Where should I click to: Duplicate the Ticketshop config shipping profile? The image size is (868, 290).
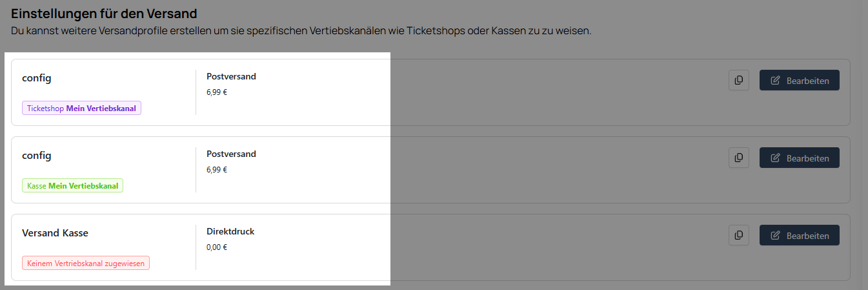[x=738, y=80]
